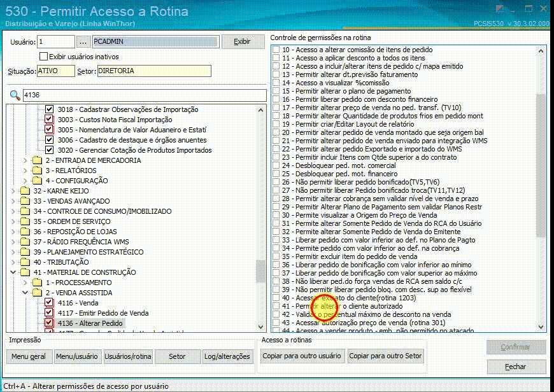Expand the 2 - ENTRADA DE MERCADORIA node
The height and width of the screenshot is (392, 554).
pos(25,160)
